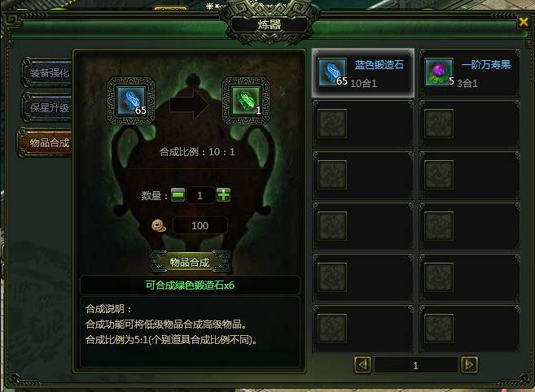
Task: Switch to the 保星升级 tab
Action: tap(46, 107)
